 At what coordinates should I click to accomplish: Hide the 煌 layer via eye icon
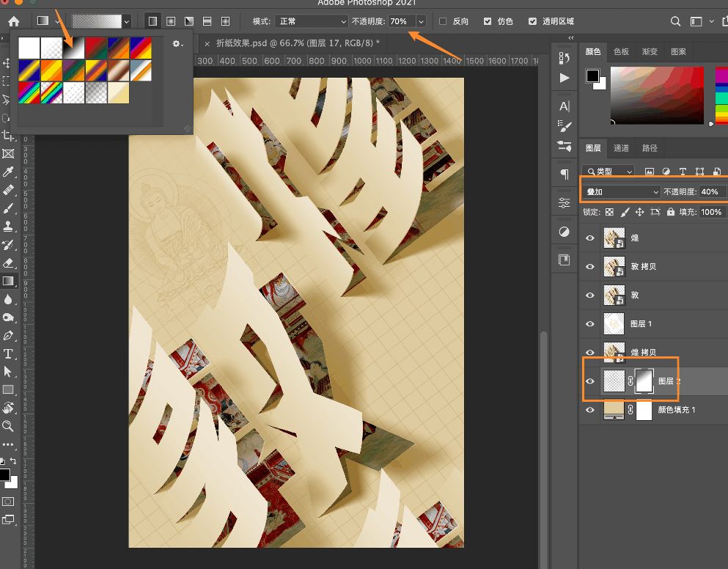pyautogui.click(x=590, y=238)
